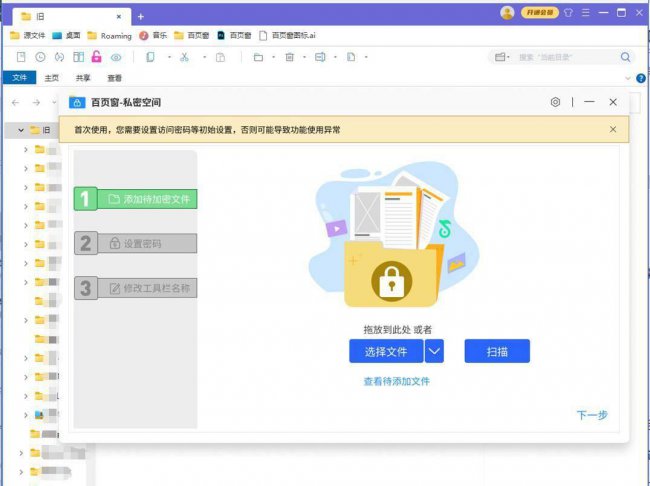Open dropdown next to the scissors icon
Image resolution: width=650 pixels, height=486 pixels.
click(x=204, y=57)
